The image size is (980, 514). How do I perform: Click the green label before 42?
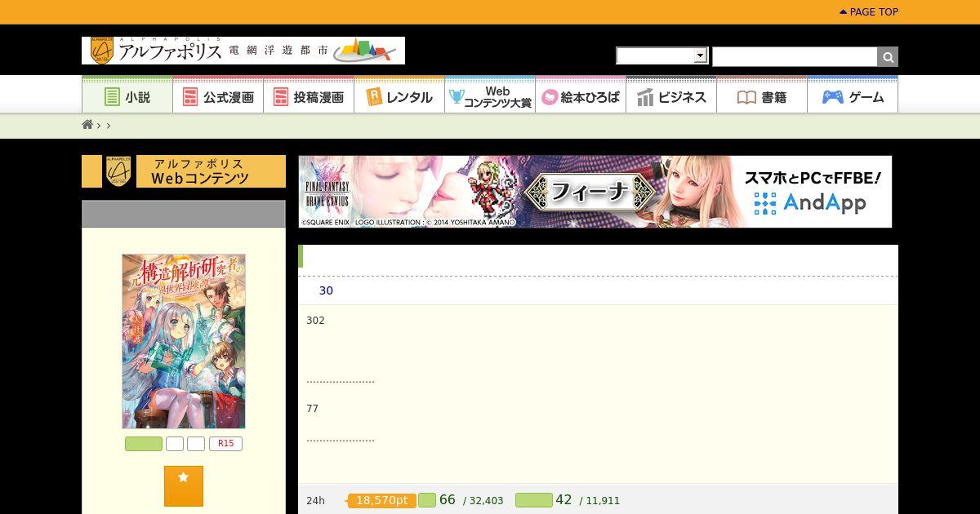534,500
